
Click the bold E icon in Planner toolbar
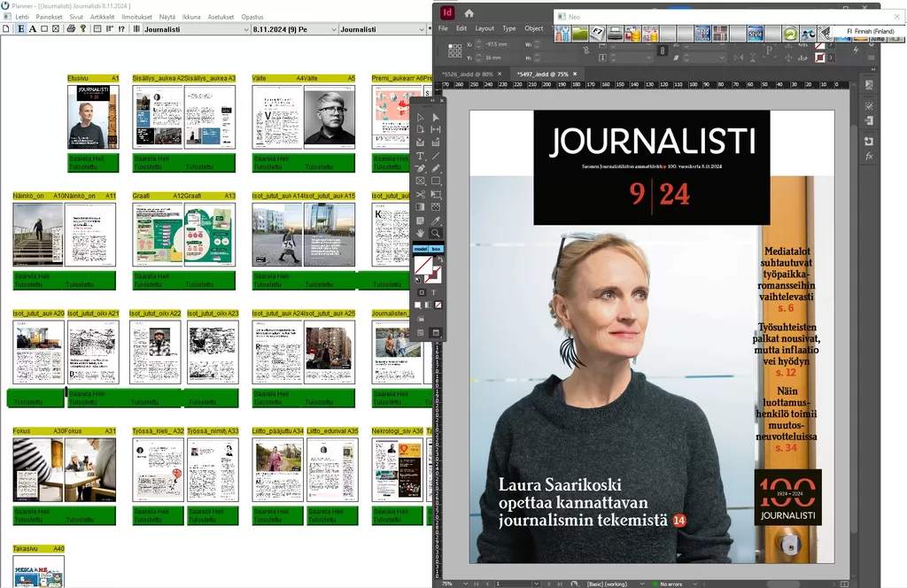21,29
